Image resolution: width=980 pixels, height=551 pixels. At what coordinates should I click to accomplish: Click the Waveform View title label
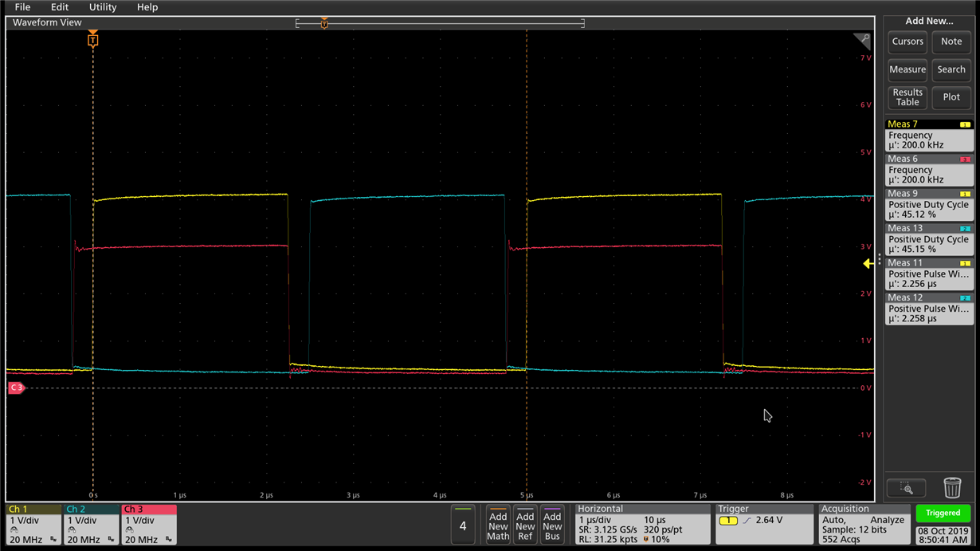[x=47, y=22]
